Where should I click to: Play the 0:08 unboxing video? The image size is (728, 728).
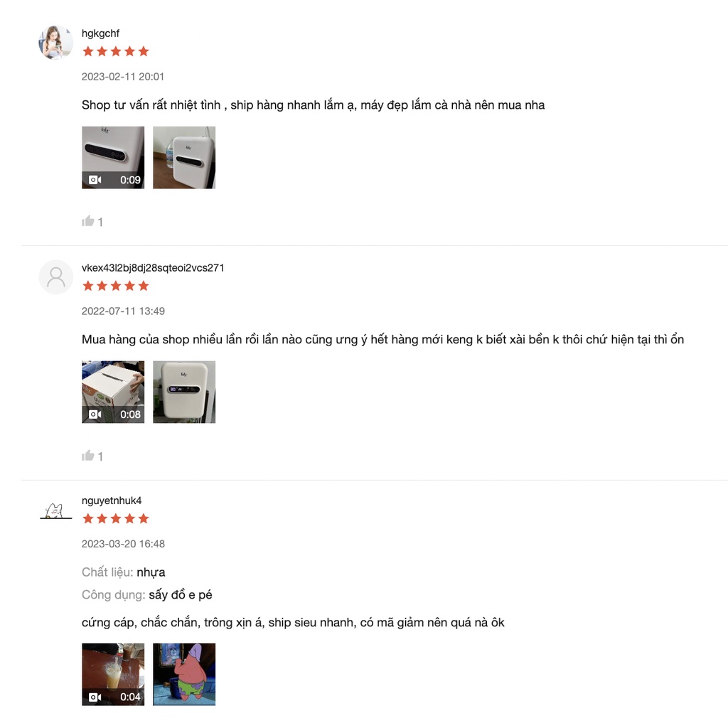click(113, 392)
